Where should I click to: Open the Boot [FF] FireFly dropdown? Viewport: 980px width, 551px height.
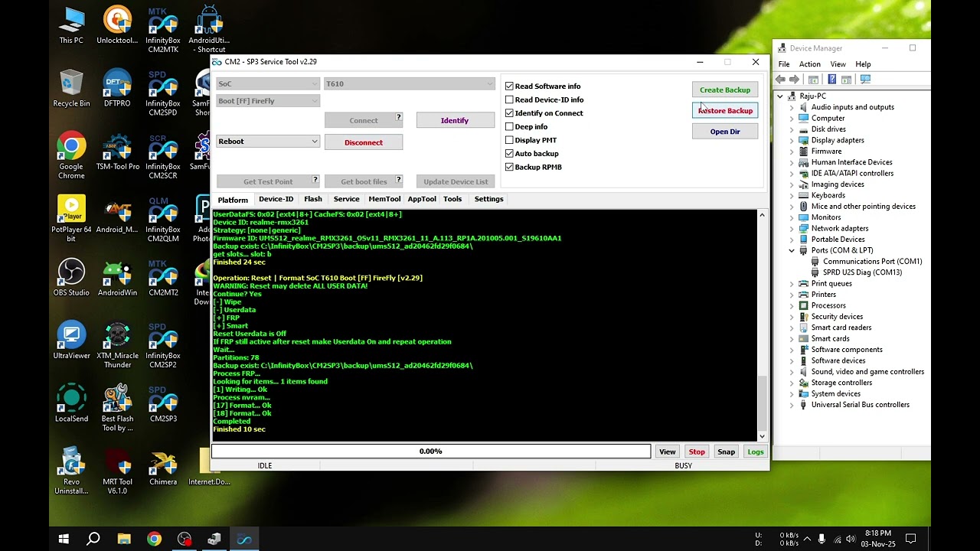point(268,101)
